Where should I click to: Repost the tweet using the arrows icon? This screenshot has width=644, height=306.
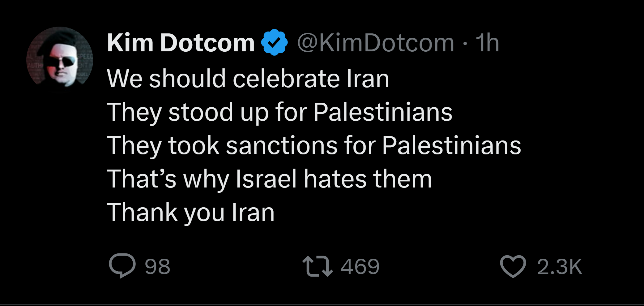318,266
